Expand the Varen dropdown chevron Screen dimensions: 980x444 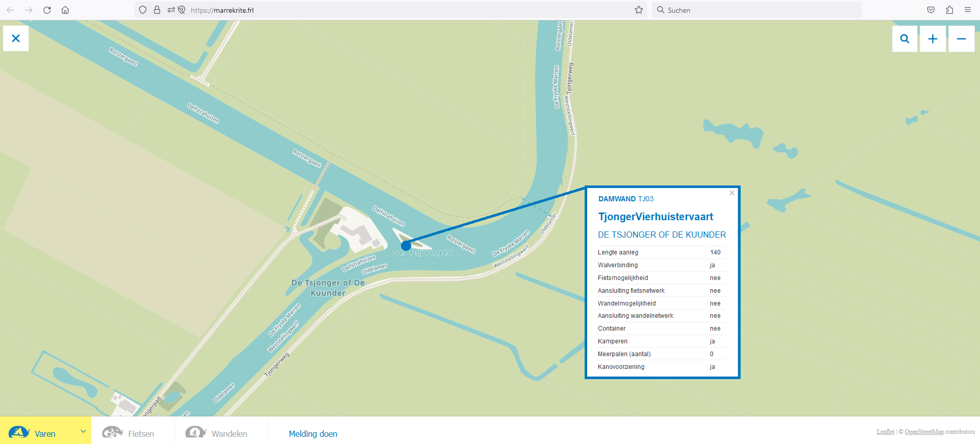83,432
